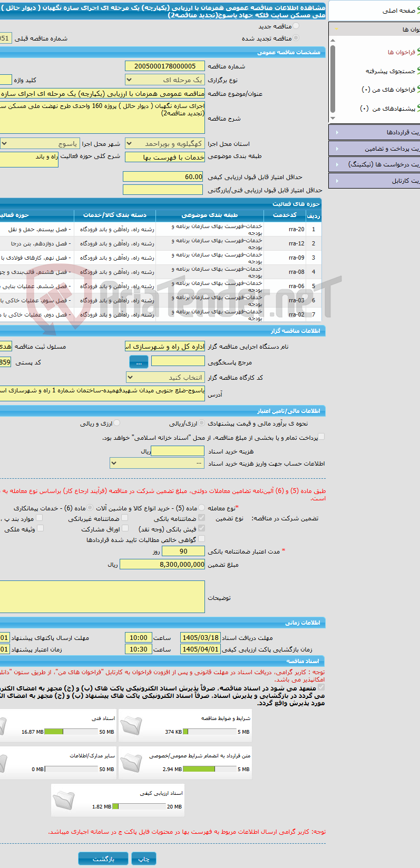Toggle گواهی خالص مطالبات checkbox
This screenshot has height=868, width=420.
tap(202, 539)
